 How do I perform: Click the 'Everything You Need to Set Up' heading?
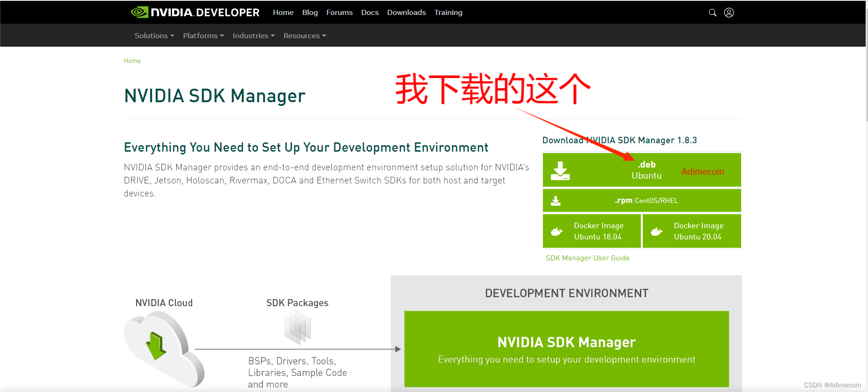[306, 147]
